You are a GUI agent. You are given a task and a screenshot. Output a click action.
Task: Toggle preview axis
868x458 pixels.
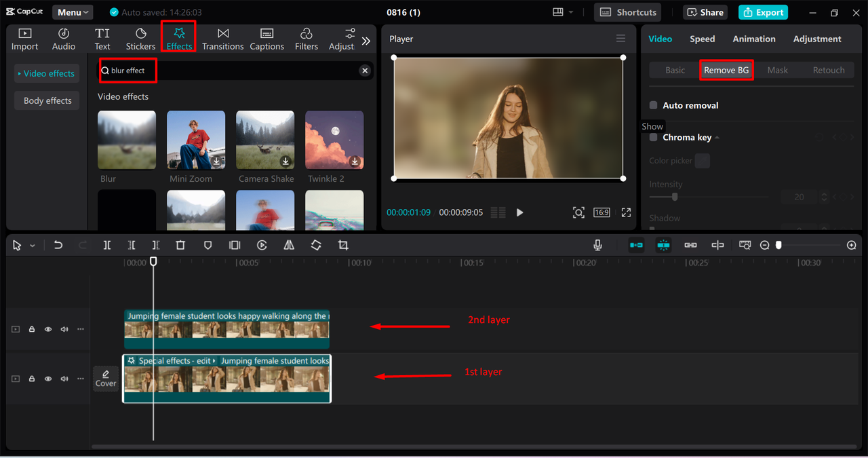(x=717, y=245)
